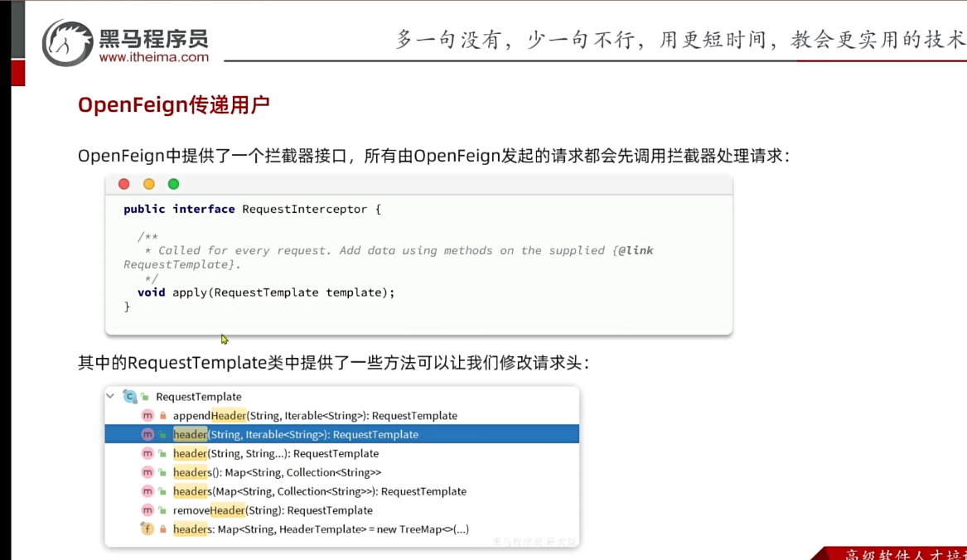Viewport: 967px width, 560px height.
Task: Click the lock icon on headers TreeMap field
Action: click(163, 529)
